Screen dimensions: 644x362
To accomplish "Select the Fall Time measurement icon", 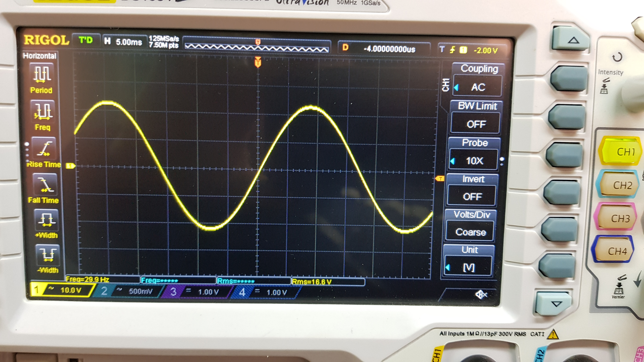I will [45, 184].
